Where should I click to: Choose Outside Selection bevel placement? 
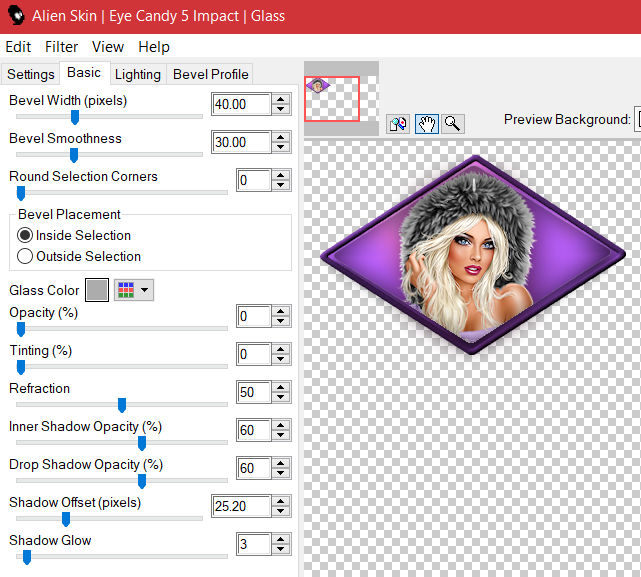(x=25, y=257)
